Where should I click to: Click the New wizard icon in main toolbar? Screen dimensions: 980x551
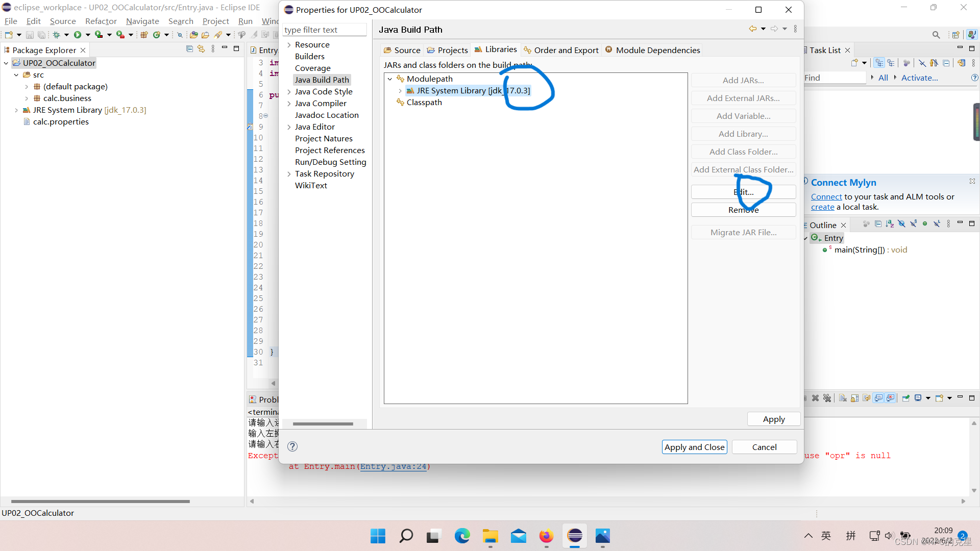click(9, 35)
